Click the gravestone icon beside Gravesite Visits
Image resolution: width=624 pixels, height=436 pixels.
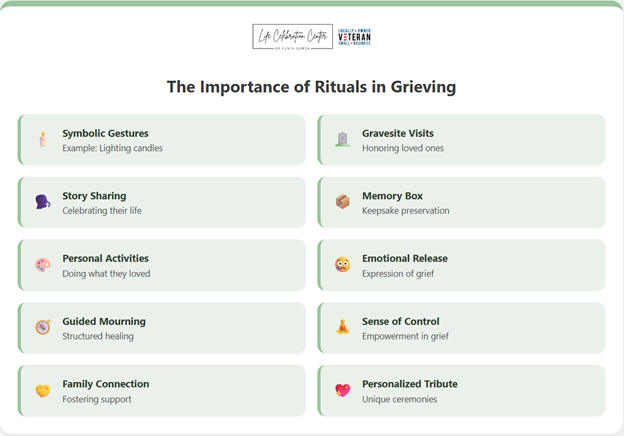pos(342,140)
